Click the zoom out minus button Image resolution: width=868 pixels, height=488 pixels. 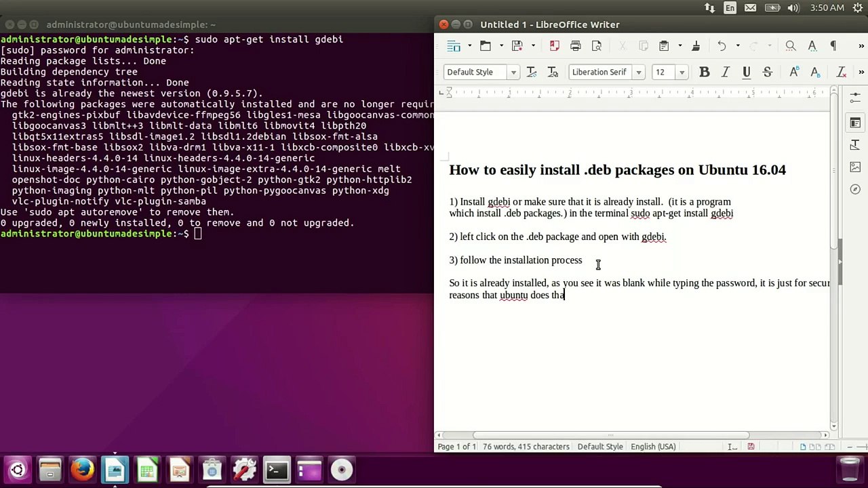pos(849,447)
